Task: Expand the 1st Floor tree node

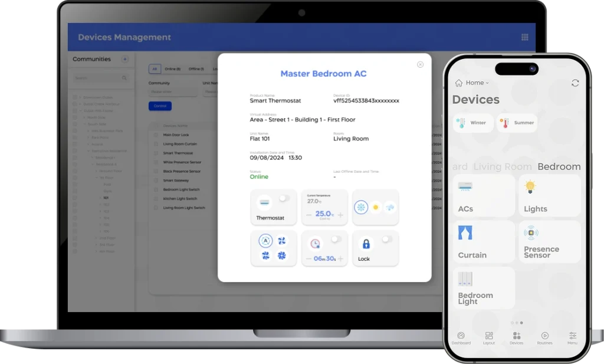Action: coord(97,178)
